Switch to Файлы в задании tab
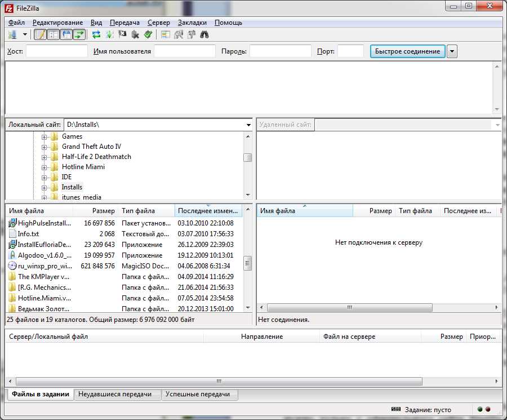The image size is (507, 420). (41, 395)
